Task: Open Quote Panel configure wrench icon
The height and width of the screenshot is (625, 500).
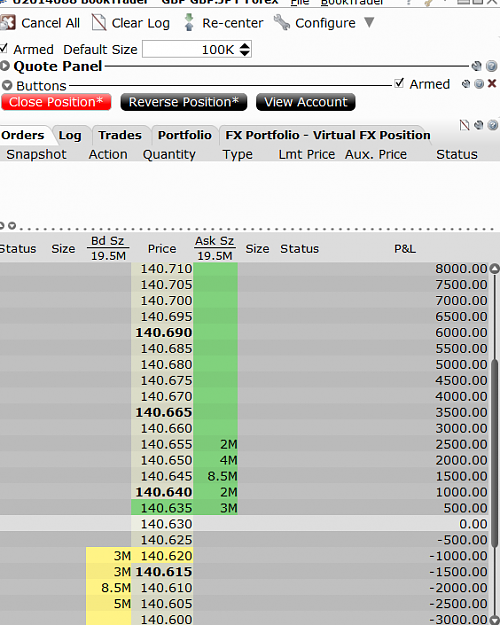Action: 476,66
